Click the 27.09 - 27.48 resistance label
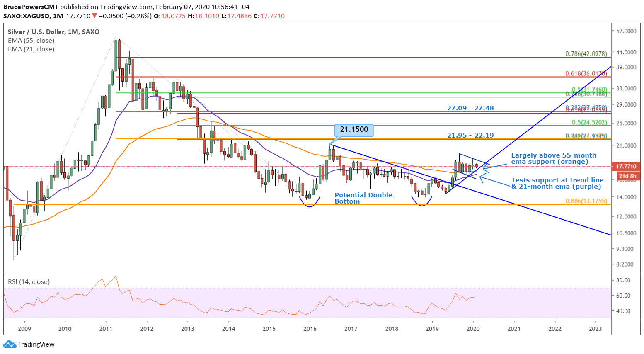 click(470, 108)
